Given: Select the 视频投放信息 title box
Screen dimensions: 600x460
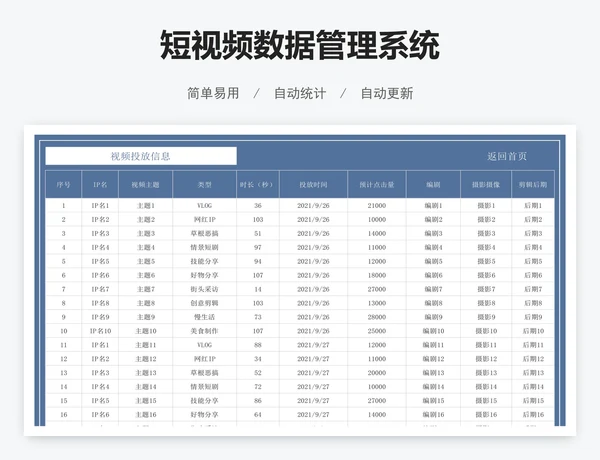Looking at the screenshot, I should click(x=141, y=156).
